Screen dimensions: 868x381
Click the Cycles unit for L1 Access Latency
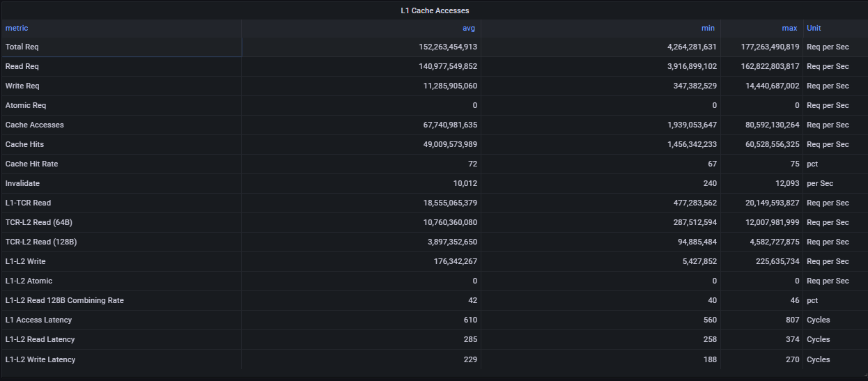pyautogui.click(x=819, y=320)
